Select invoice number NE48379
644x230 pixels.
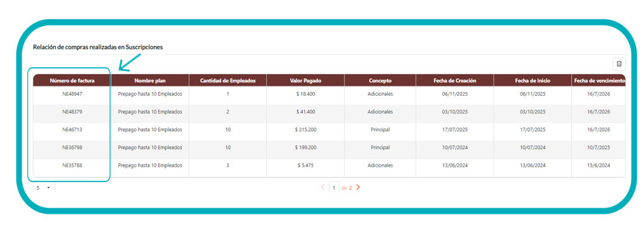73,111
